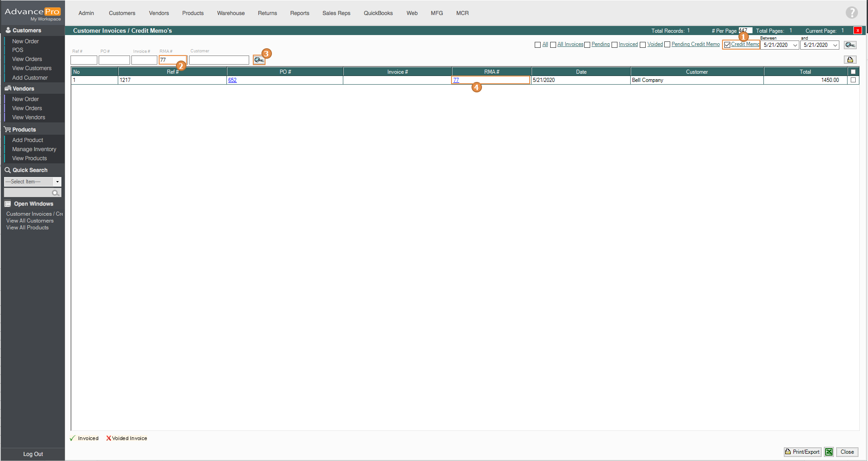868x461 pixels.
Task: Export the list with the Excel icon
Action: coord(829,452)
